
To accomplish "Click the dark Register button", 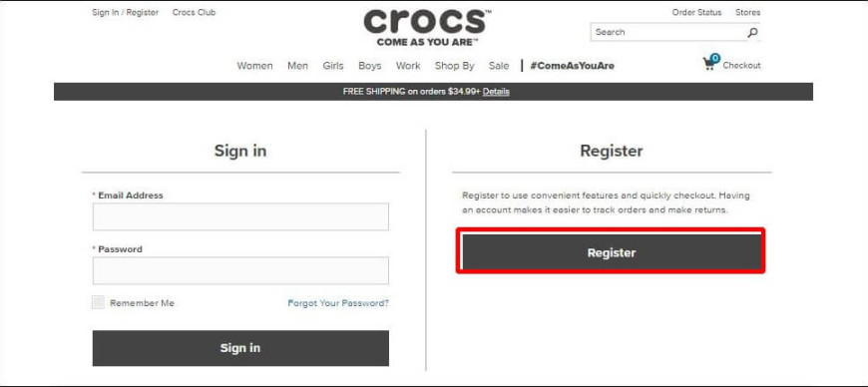I will [x=612, y=252].
